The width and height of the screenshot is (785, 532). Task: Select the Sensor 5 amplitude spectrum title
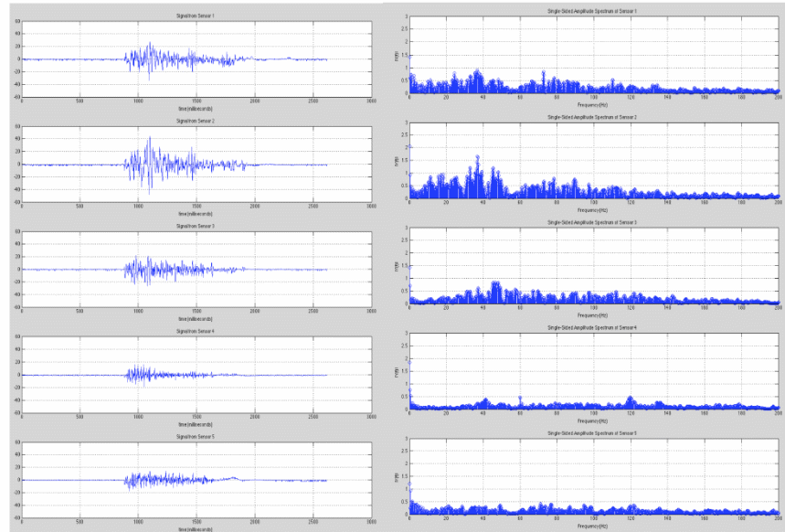592,432
